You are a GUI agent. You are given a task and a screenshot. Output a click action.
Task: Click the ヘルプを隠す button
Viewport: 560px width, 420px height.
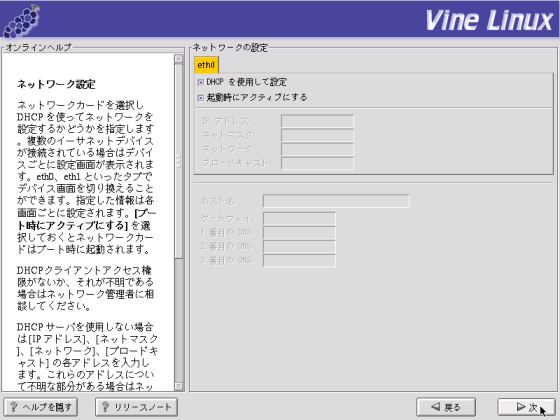[x=41, y=407]
